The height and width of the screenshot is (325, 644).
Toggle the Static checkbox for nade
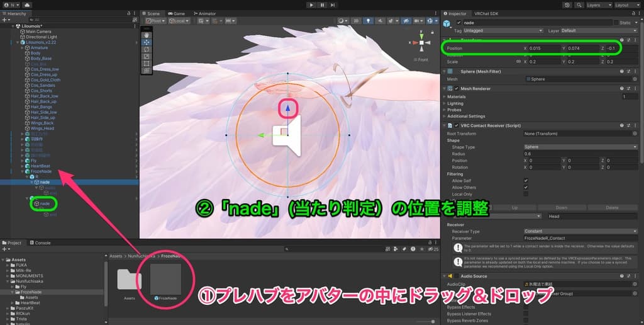[x=616, y=23]
